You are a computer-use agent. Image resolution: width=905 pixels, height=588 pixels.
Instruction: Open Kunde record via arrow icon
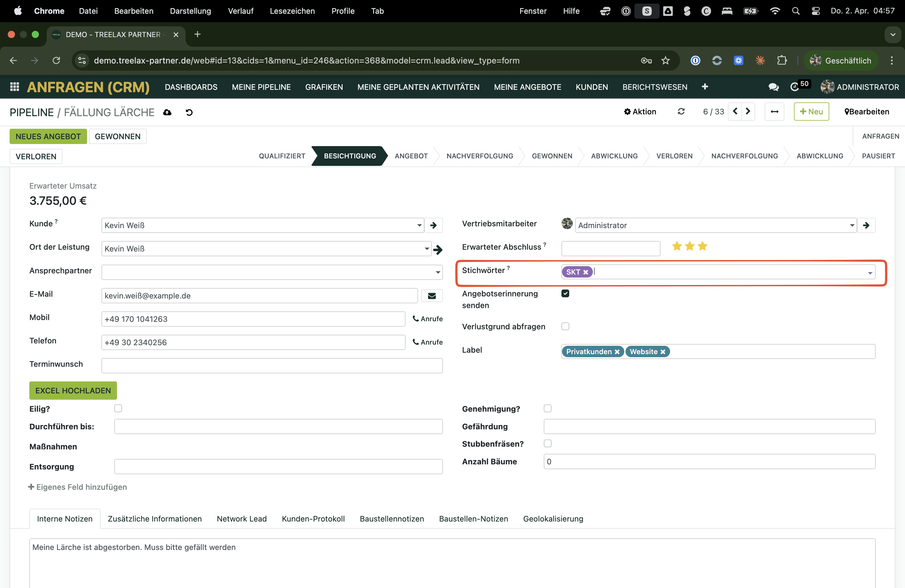pos(433,225)
